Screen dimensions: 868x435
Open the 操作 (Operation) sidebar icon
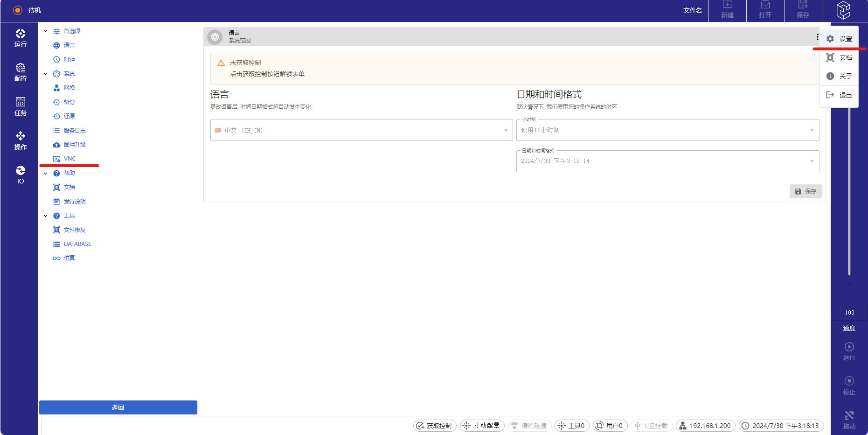[x=20, y=140]
